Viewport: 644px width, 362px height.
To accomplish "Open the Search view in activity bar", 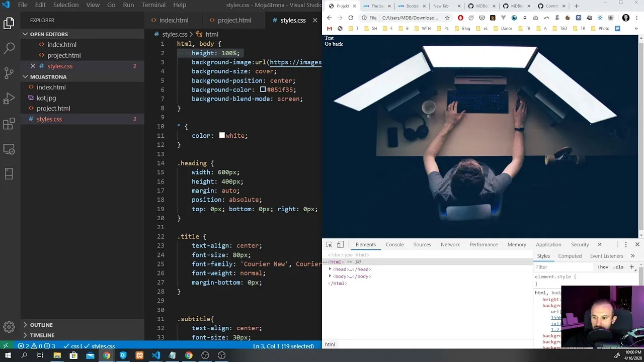I will click(9, 48).
